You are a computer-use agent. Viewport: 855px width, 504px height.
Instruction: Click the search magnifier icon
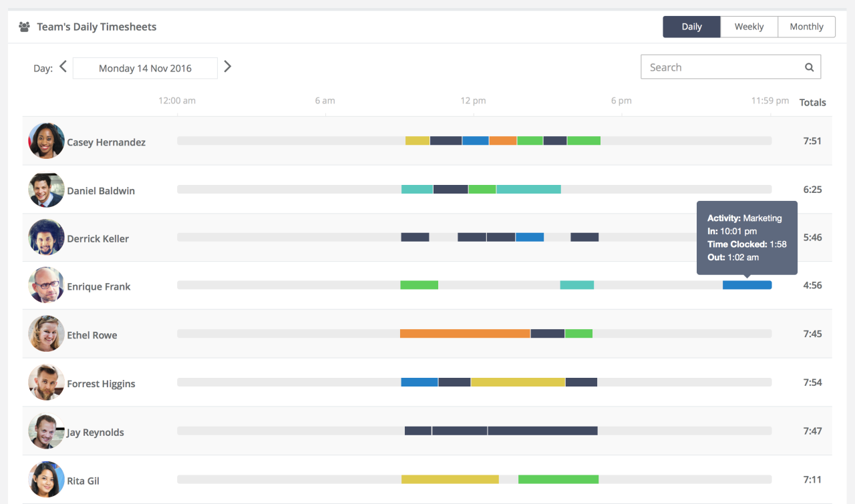coord(809,67)
